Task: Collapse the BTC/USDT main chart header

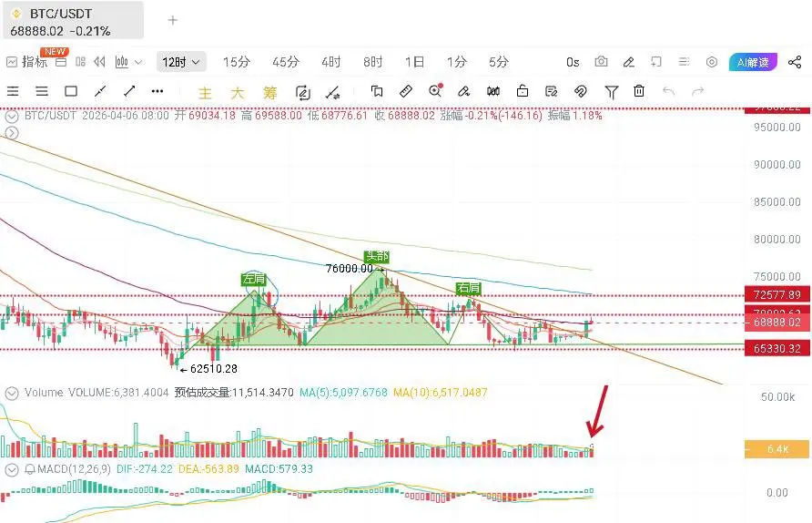Action: click(12, 116)
